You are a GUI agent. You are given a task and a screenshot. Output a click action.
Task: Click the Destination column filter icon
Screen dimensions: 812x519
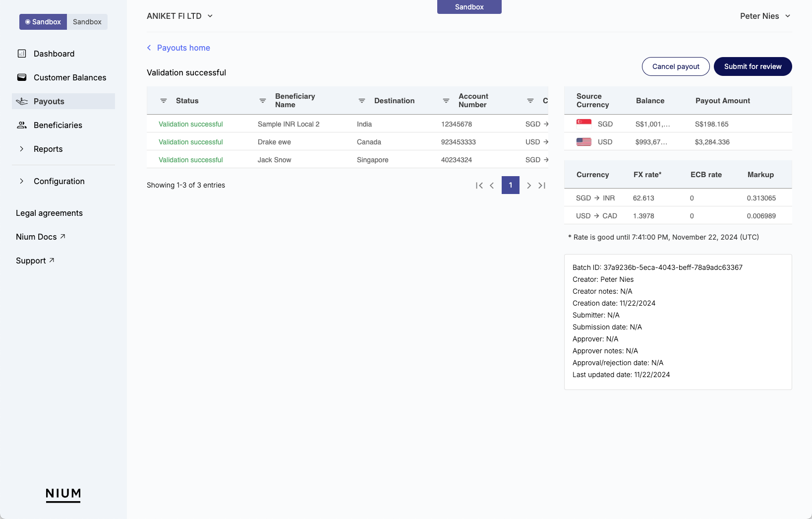362,101
